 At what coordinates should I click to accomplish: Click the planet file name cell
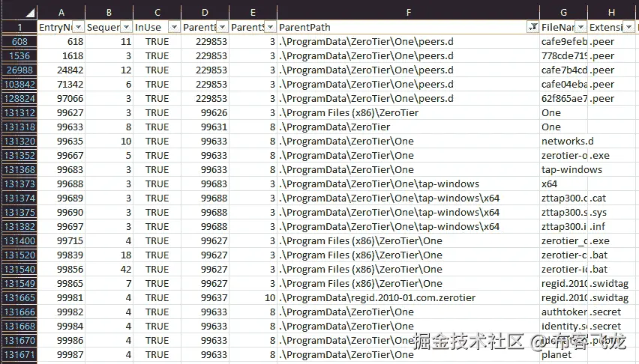[563, 354]
